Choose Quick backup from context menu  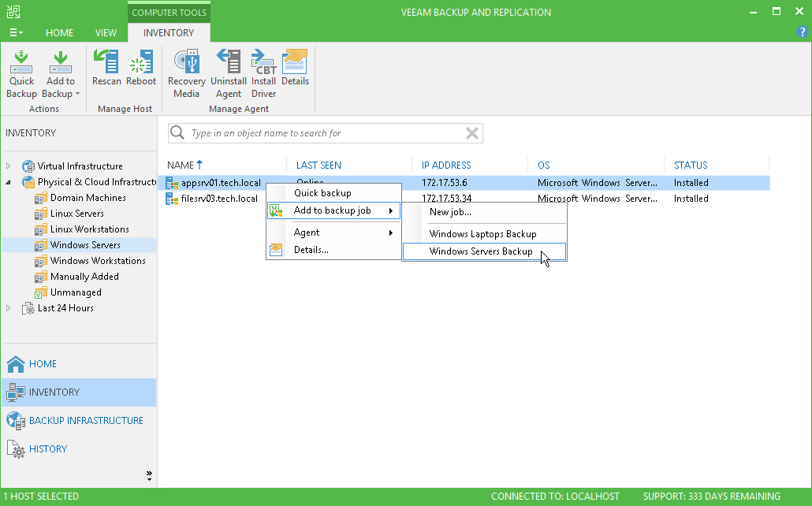click(x=334, y=193)
